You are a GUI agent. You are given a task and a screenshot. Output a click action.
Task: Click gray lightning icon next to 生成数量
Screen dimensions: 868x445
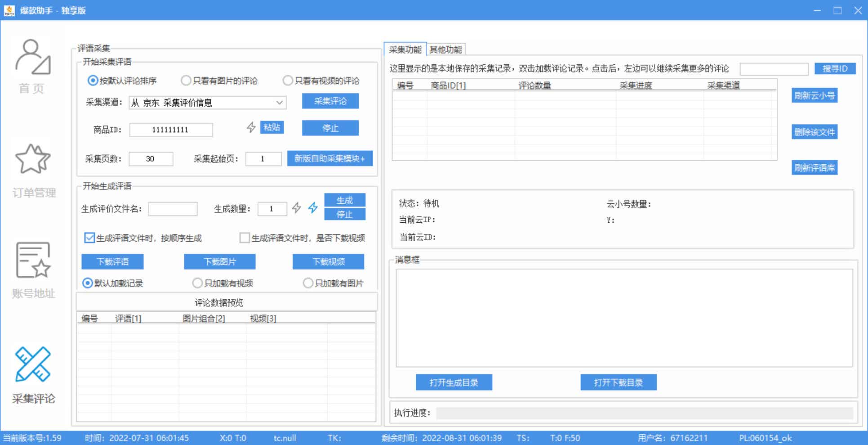pos(296,208)
